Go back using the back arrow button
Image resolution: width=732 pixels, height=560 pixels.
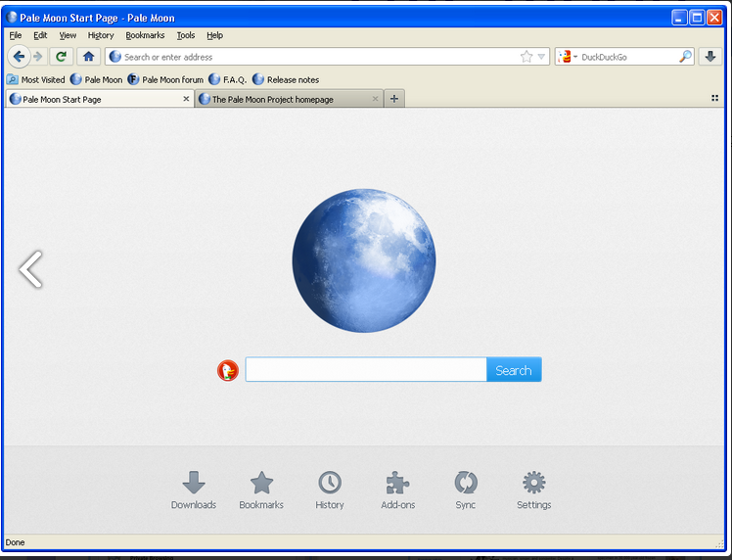pos(19,57)
